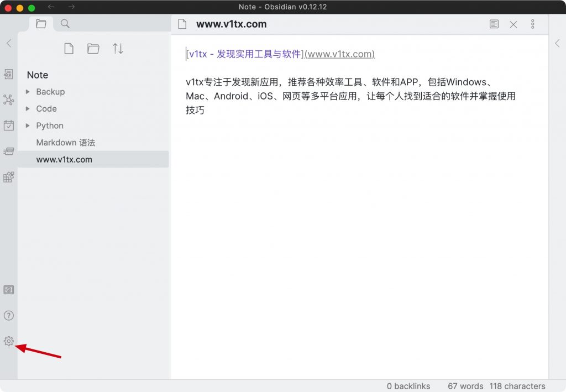Open the stacked cards ribbon icon
This screenshot has height=392, width=566.
[9, 151]
